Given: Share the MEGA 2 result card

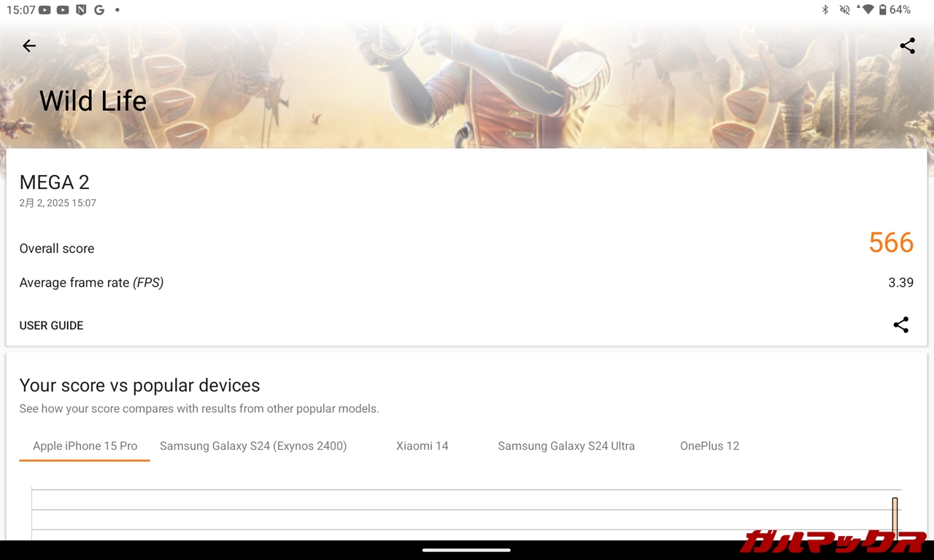Looking at the screenshot, I should [900, 325].
